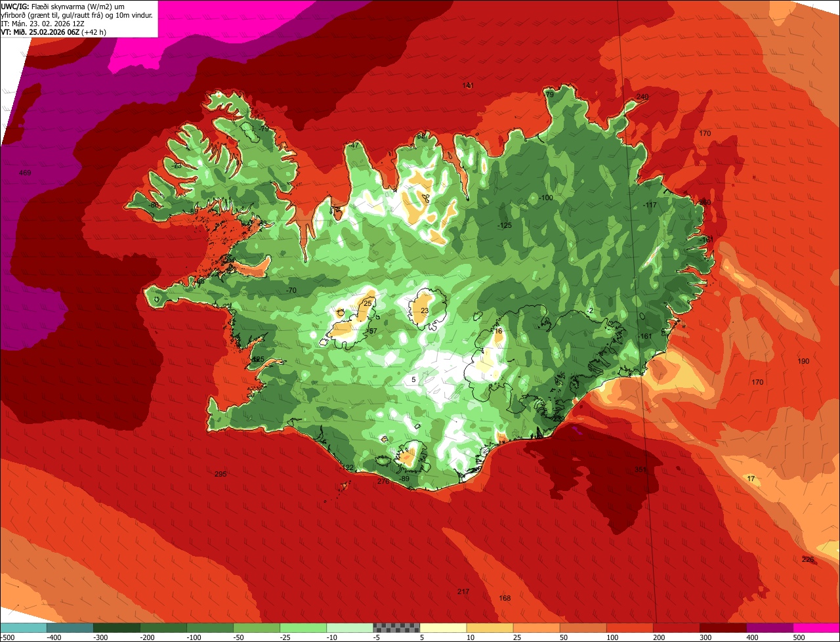Image resolution: width=840 pixels, height=642 pixels.
Task: Click the '141' value north of Iceland
Action: pyautogui.click(x=468, y=86)
